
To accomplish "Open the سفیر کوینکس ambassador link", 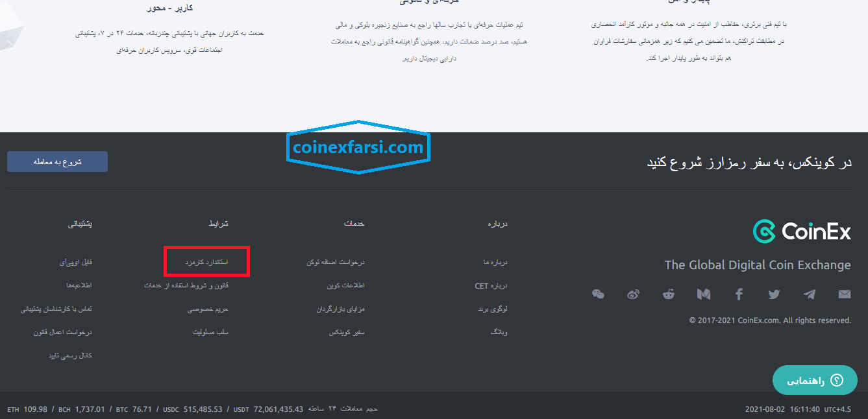I will point(347,332).
